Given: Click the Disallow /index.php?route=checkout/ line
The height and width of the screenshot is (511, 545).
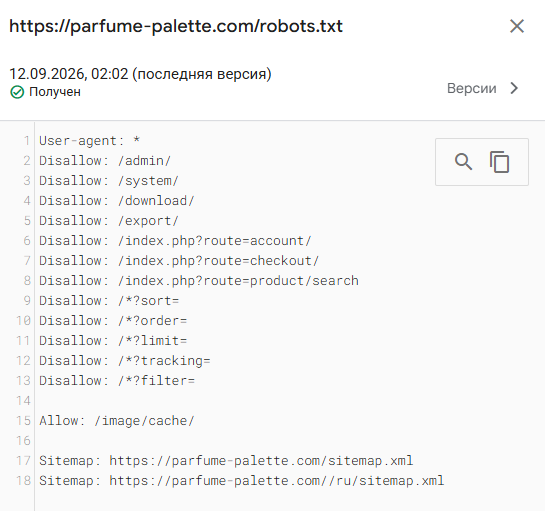Looking at the screenshot, I should pos(179,261).
